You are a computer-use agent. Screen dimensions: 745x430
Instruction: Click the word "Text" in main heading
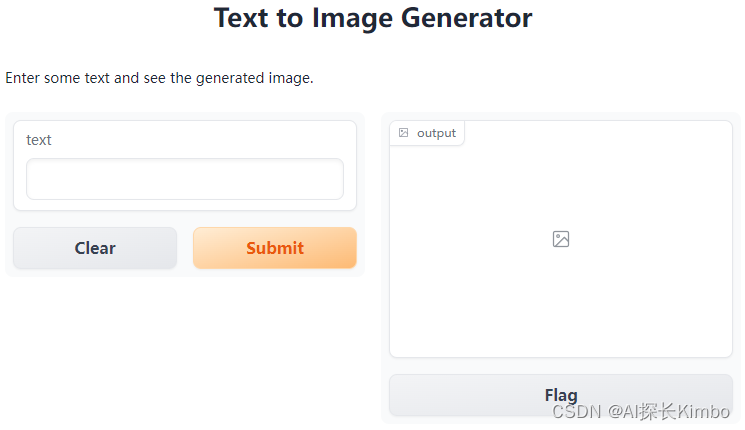240,18
